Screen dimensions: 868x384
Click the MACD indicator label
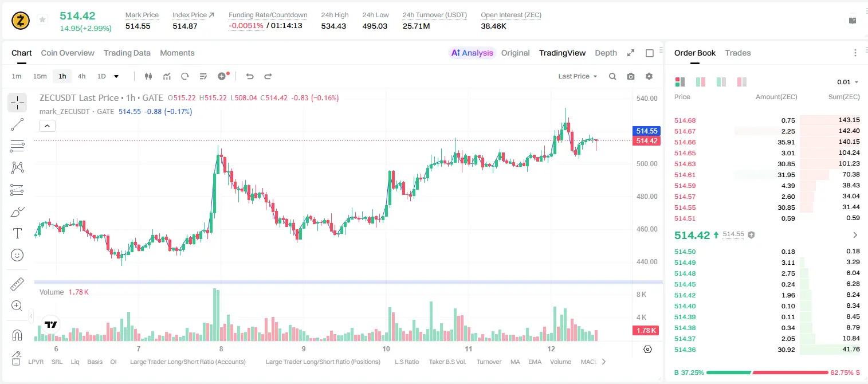[589, 362]
